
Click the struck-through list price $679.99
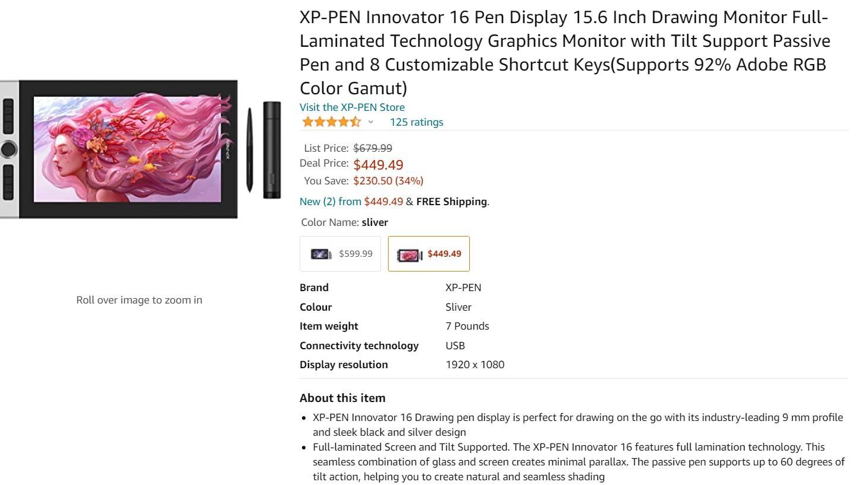tap(373, 148)
